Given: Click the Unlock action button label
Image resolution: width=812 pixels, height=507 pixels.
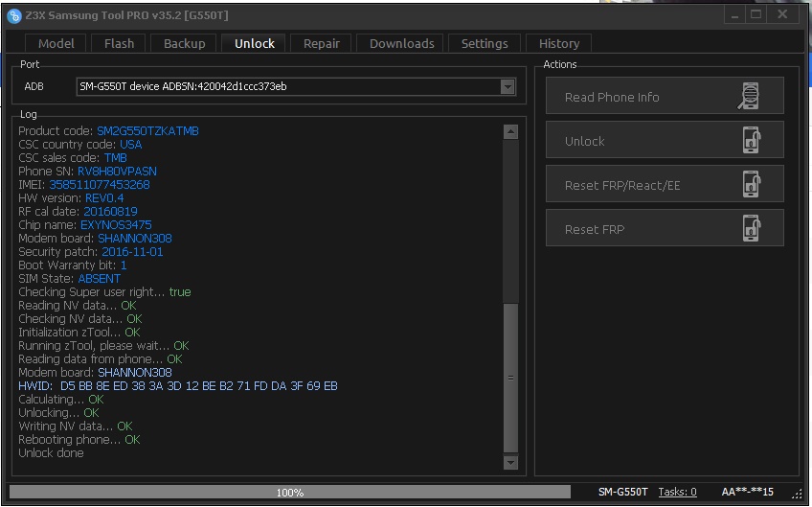Looking at the screenshot, I should (584, 141).
